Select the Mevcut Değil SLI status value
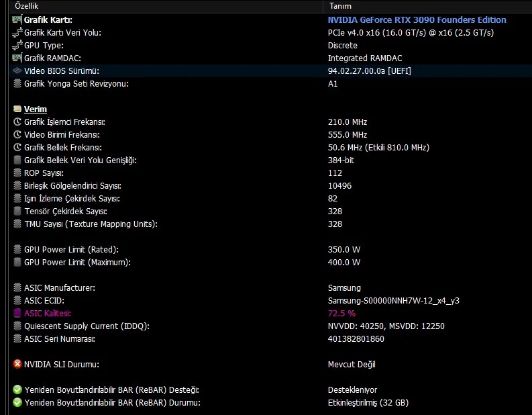This screenshot has width=532, height=415. pyautogui.click(x=352, y=365)
